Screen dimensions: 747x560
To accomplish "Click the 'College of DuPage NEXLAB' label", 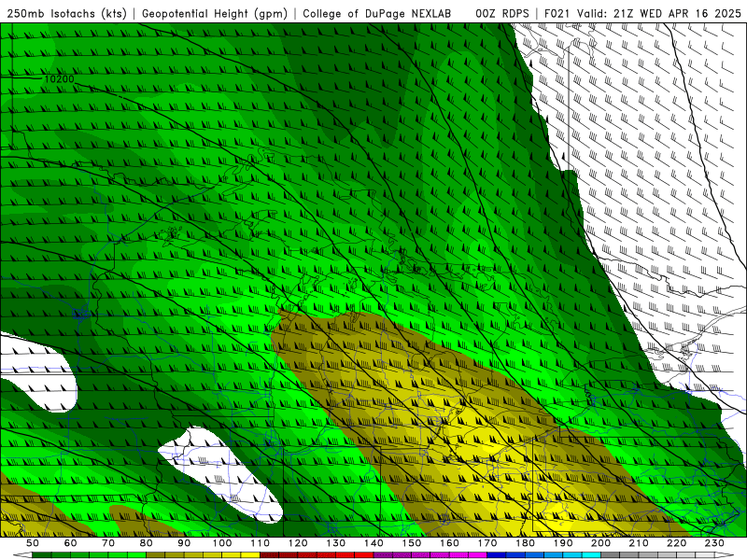I will click(x=377, y=14).
